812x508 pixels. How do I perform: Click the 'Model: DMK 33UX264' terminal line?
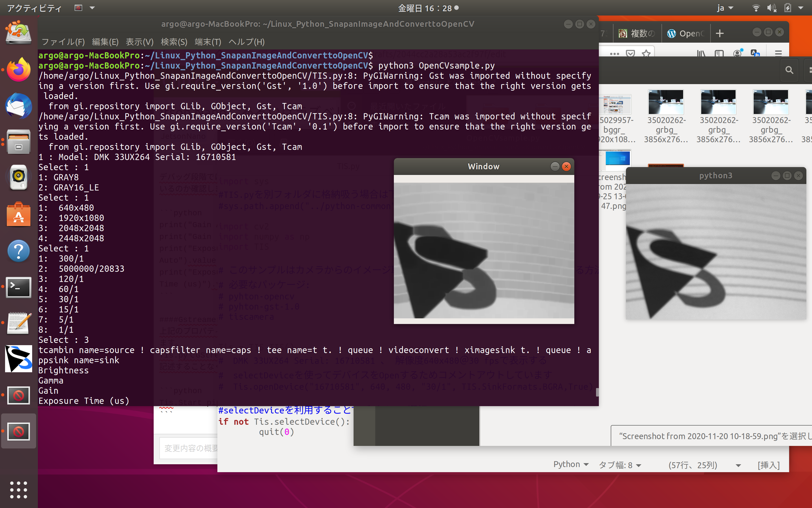pos(137,157)
